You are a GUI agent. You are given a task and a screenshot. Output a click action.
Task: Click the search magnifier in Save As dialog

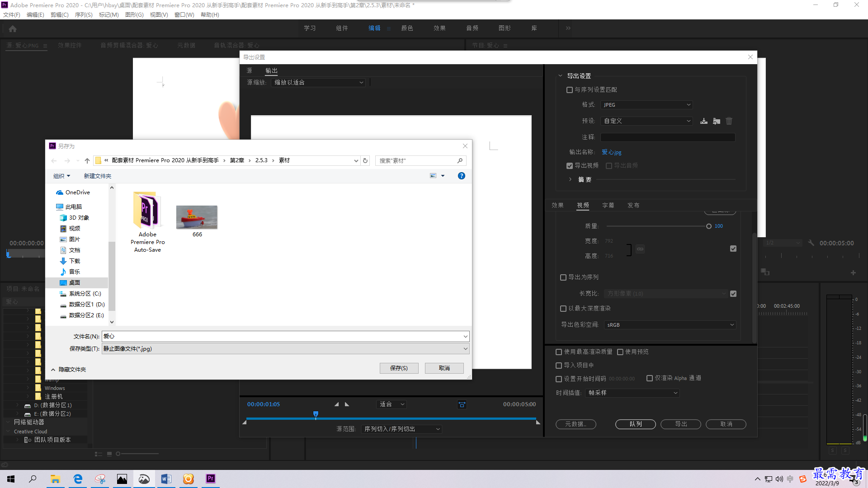(460, 160)
